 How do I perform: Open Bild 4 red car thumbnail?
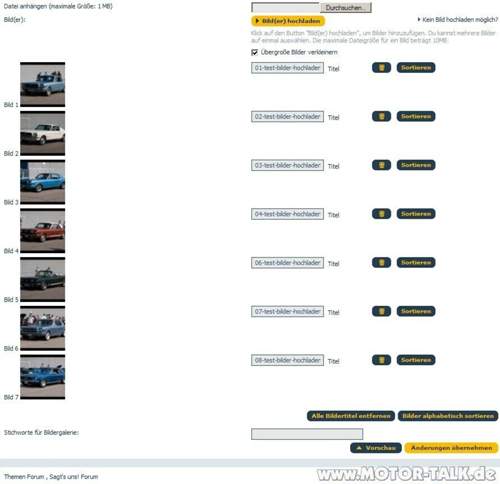pos(43,231)
